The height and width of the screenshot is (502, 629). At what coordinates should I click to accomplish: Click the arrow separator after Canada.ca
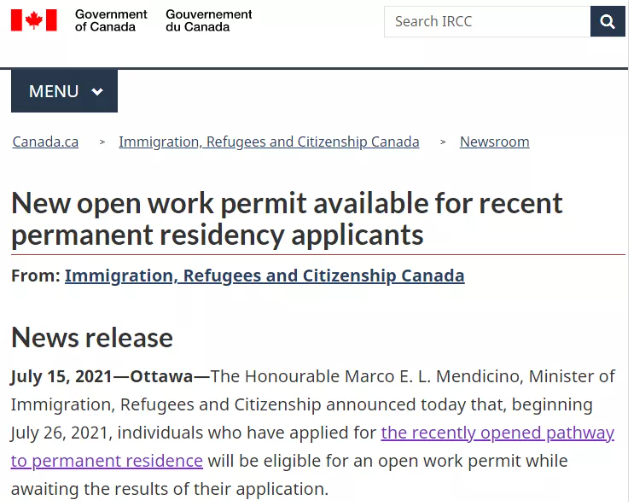click(102, 143)
